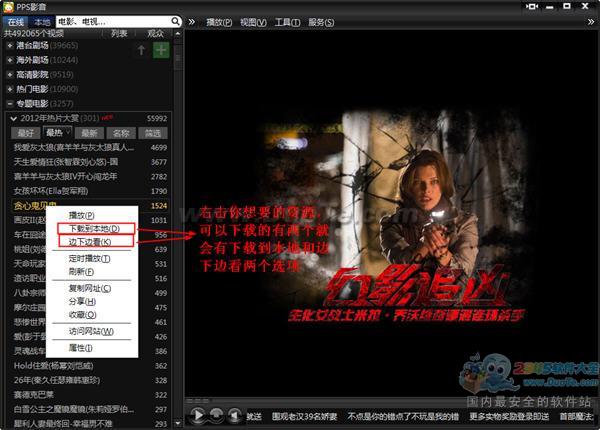Screen dimensions: 600x430
Task: Sort the list by 最好
Action: tap(26, 133)
